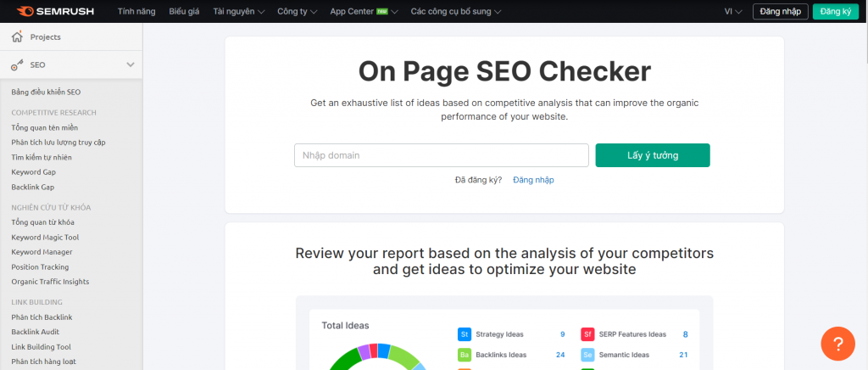868x370 pixels.
Task: Open Bảng điều khiển SEO
Action: pyautogui.click(x=46, y=92)
